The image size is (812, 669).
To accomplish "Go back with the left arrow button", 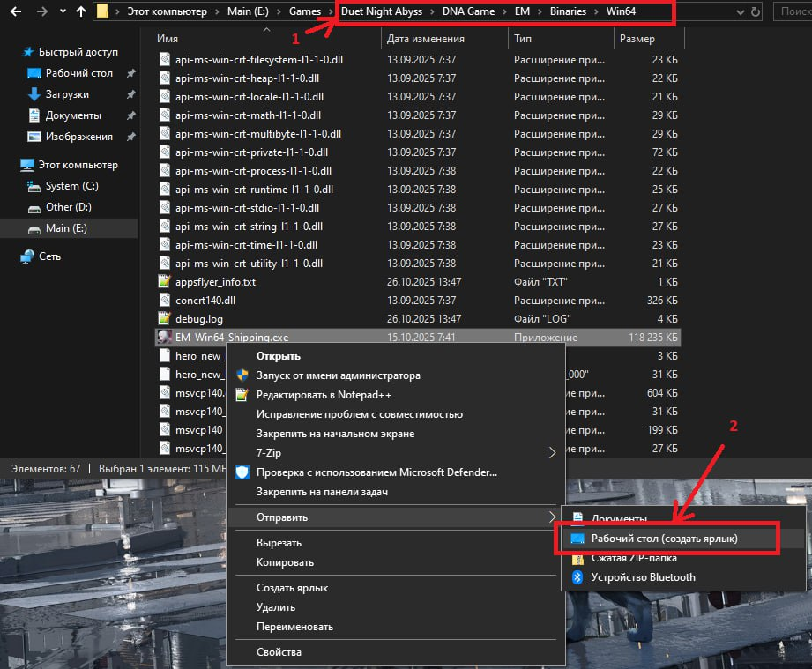I will click(16, 11).
